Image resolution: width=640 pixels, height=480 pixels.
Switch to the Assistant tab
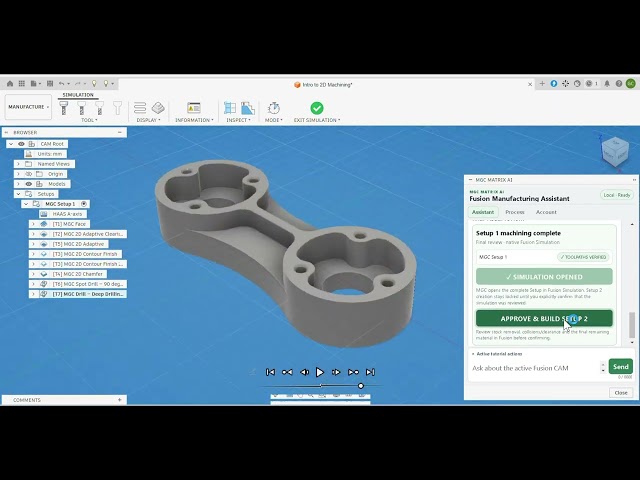click(483, 212)
